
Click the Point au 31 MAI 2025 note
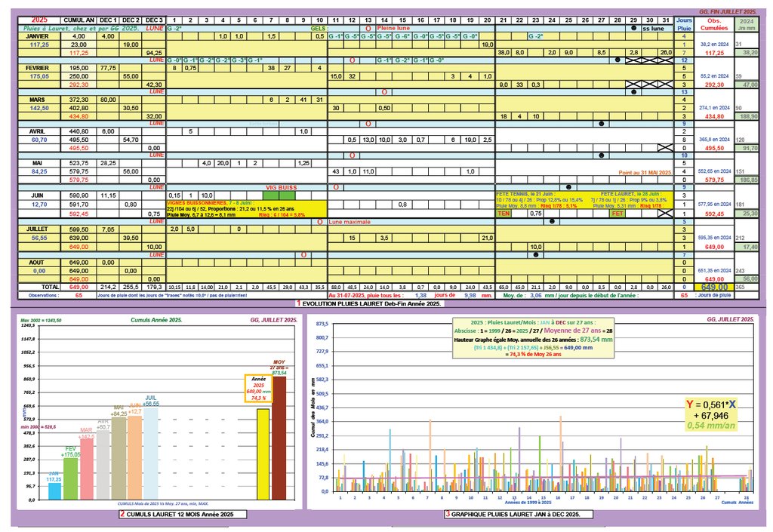645,173
